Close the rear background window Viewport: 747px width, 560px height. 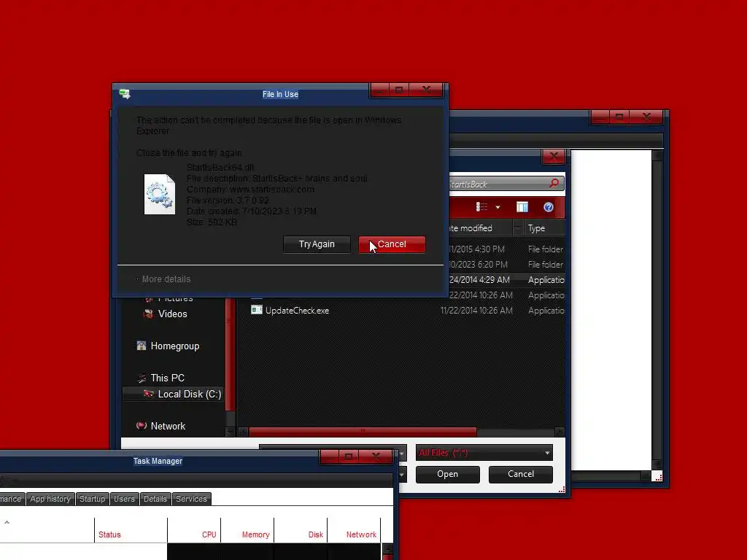point(646,117)
